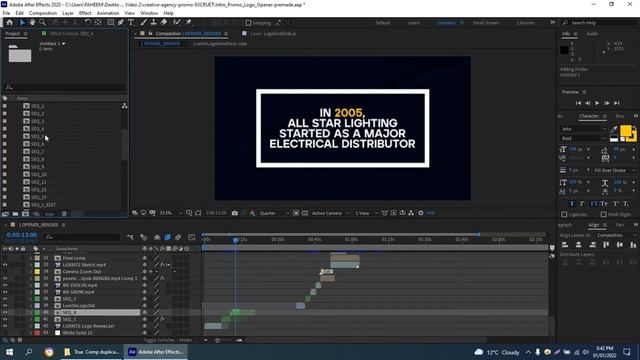This screenshot has height=360, width=640.
Task: Click the Graph Editor icon in timeline
Action: 192,237
